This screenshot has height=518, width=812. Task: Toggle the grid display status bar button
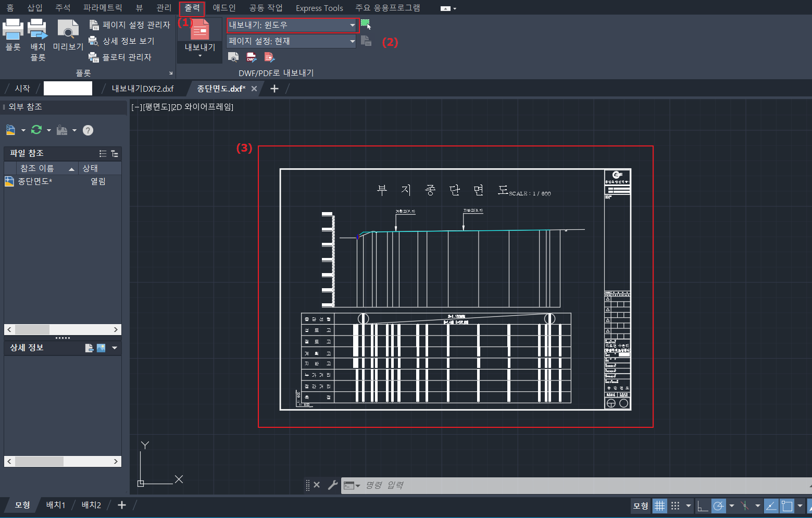pos(660,506)
